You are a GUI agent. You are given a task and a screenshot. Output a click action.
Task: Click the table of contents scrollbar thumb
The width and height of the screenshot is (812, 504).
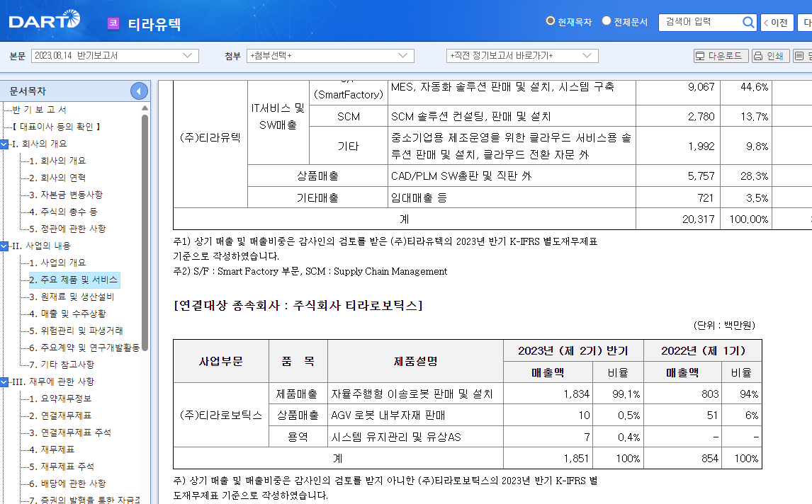pyautogui.click(x=145, y=232)
